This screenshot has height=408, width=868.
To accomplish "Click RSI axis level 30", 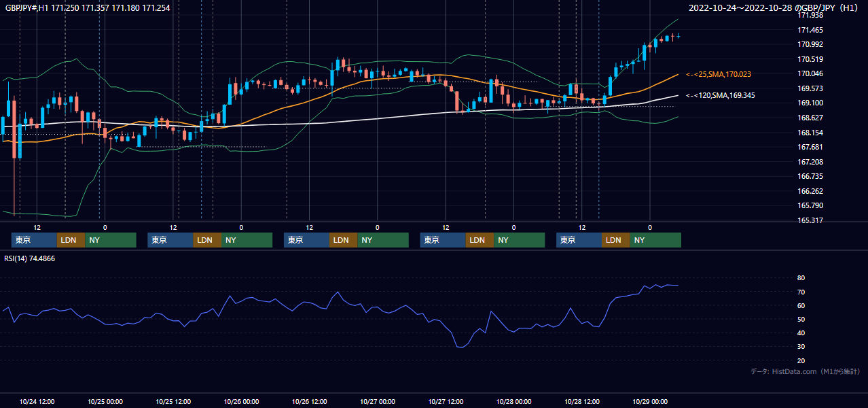I will 801,347.
